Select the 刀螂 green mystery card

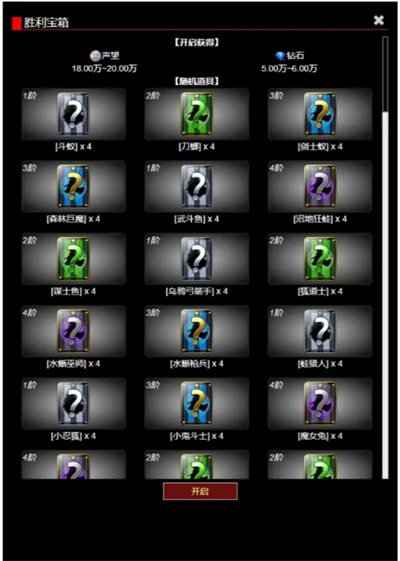(197, 114)
